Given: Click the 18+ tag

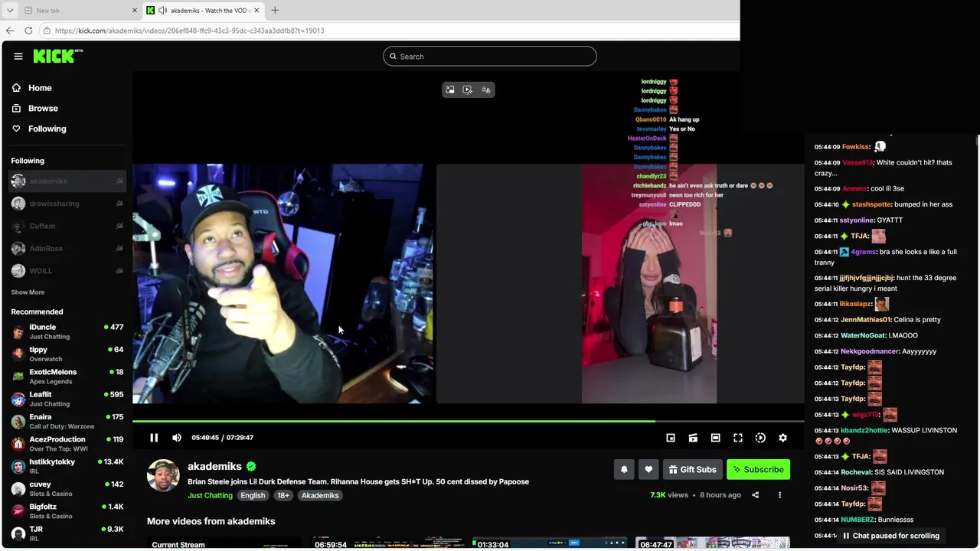Looking at the screenshot, I should [x=283, y=495].
